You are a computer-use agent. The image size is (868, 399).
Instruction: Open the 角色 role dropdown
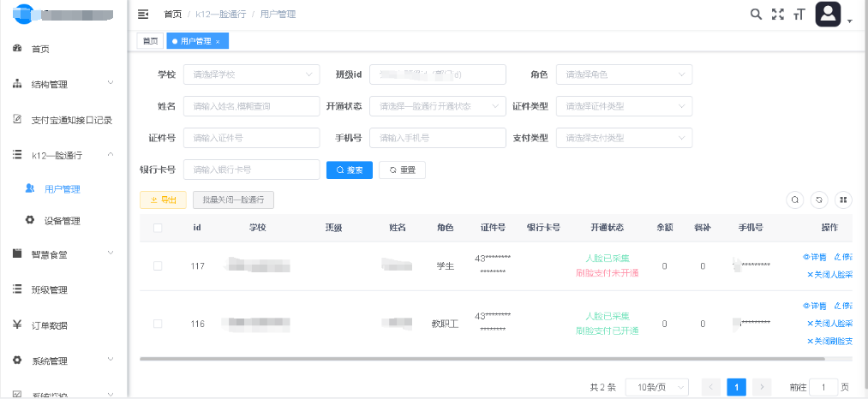pos(624,74)
